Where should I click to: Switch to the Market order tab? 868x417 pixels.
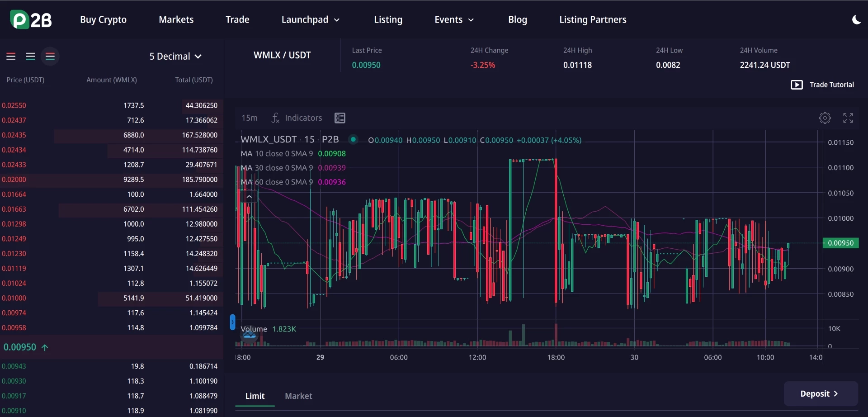point(298,396)
